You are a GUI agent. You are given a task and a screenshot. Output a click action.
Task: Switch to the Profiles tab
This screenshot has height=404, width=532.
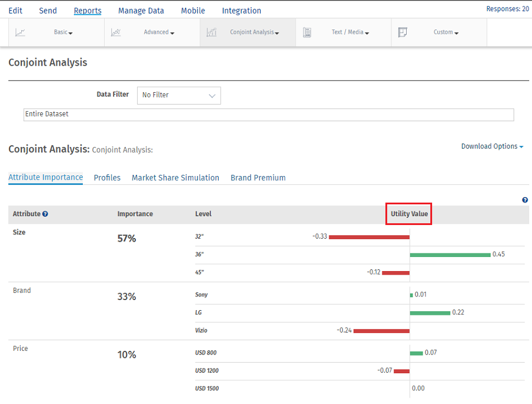point(107,178)
